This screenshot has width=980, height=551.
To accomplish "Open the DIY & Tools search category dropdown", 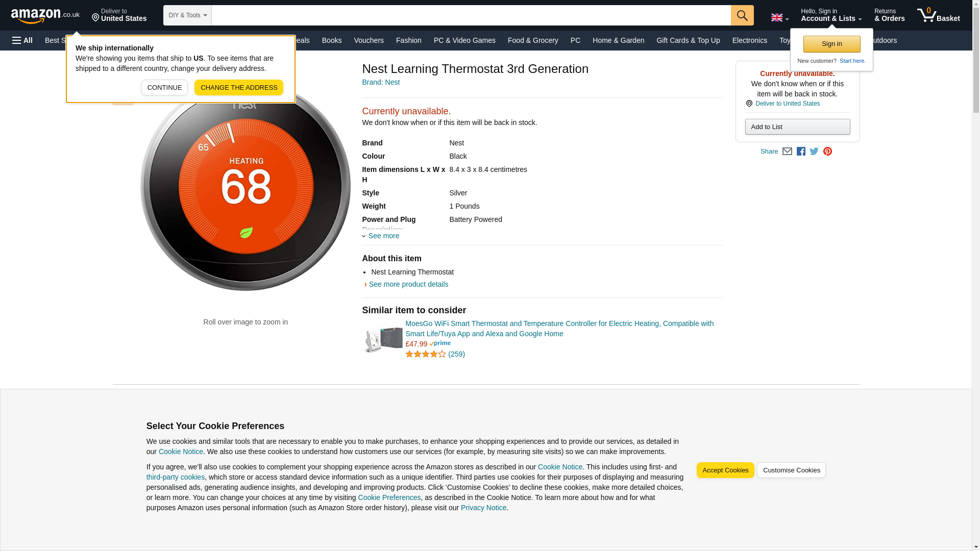I will [187, 15].
